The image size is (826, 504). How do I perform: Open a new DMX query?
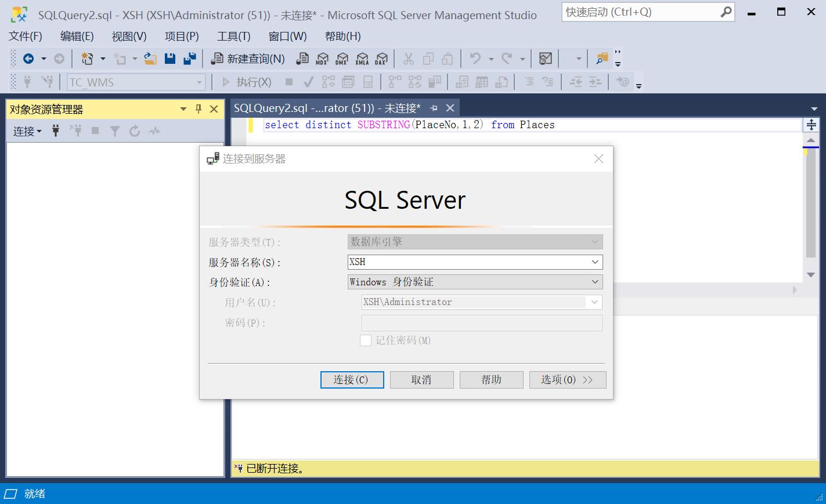(x=342, y=59)
